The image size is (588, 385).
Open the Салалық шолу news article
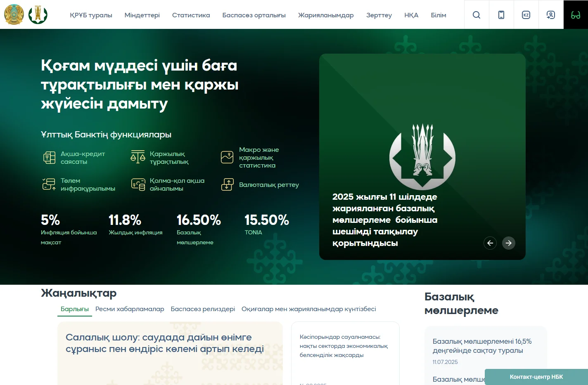click(165, 343)
